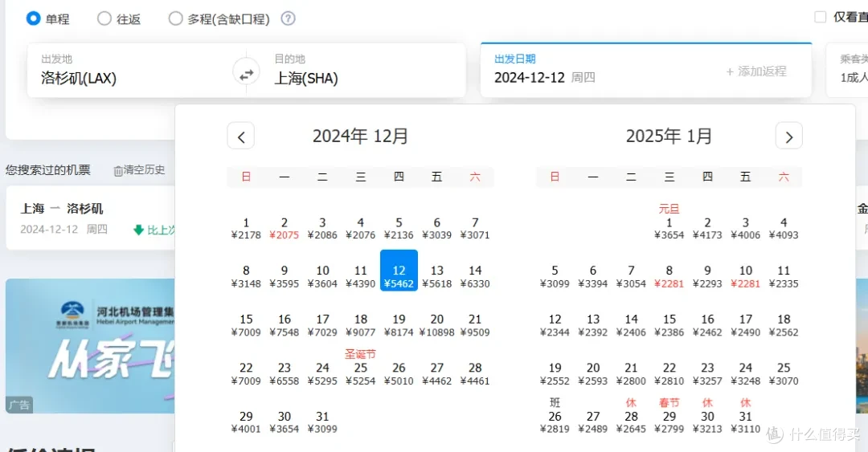Click 添加返程 to add a return date
The image size is (868, 452).
[x=755, y=71]
